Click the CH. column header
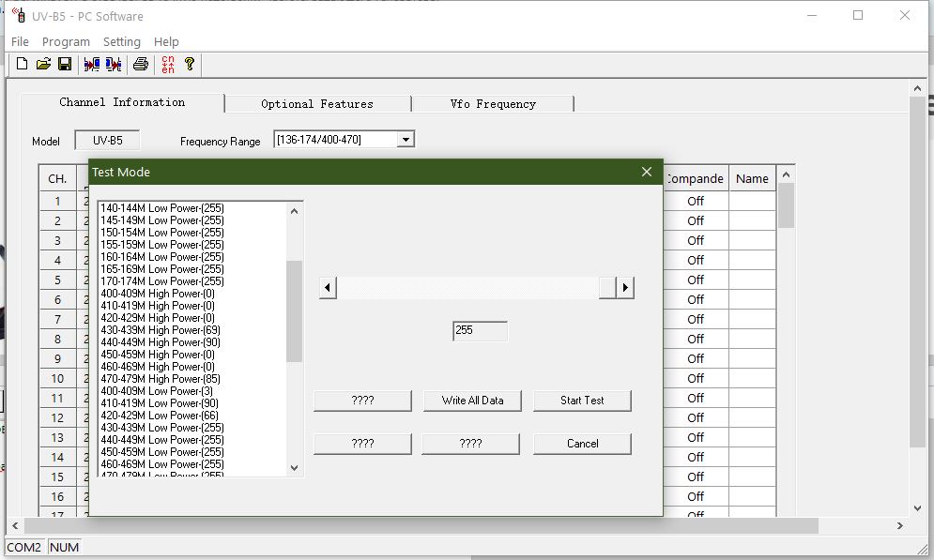This screenshot has width=934, height=560. (58, 178)
